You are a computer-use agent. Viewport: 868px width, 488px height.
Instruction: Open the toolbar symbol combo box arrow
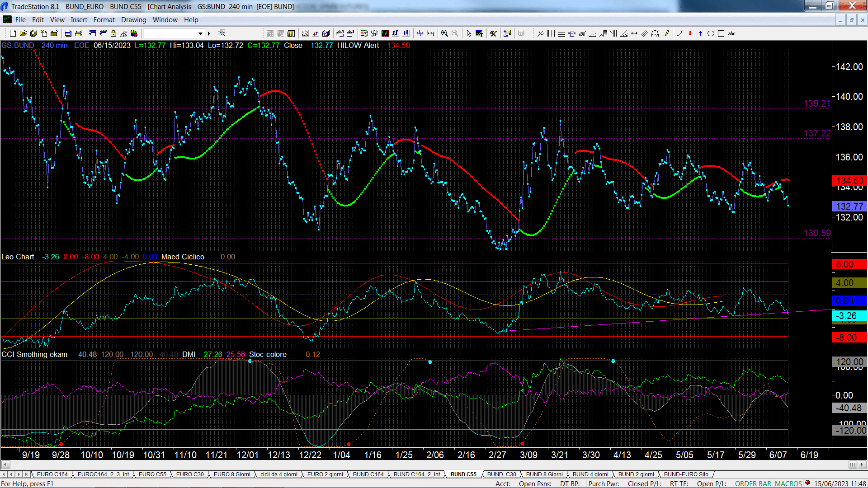tap(200, 33)
